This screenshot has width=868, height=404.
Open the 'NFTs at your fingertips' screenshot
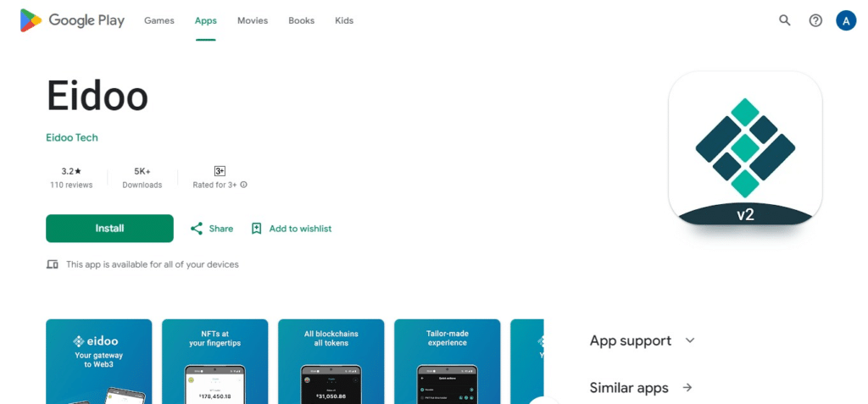[x=214, y=362]
